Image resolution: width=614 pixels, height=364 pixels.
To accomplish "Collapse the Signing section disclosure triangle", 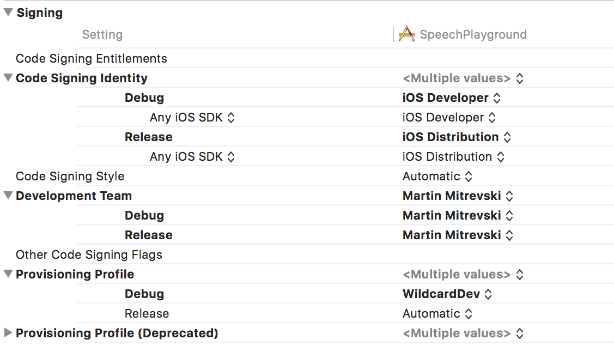I will tap(8, 12).
